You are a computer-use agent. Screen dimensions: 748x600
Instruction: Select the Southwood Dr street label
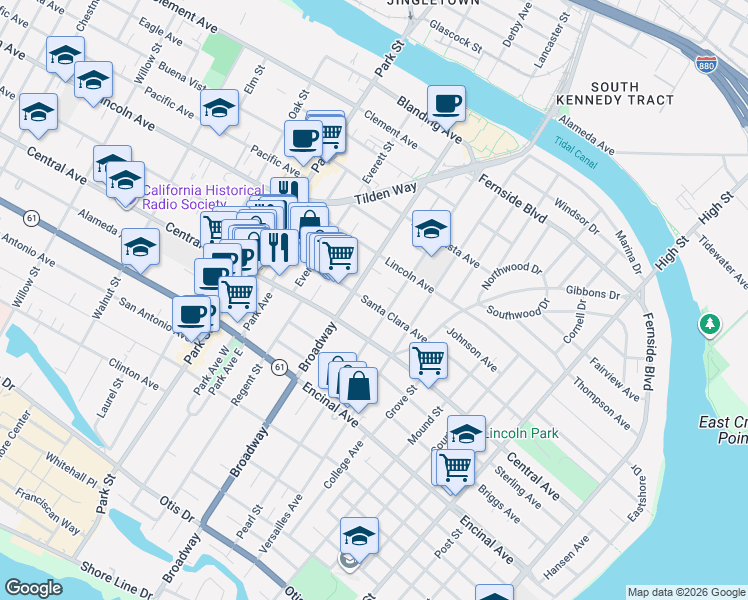click(x=518, y=309)
